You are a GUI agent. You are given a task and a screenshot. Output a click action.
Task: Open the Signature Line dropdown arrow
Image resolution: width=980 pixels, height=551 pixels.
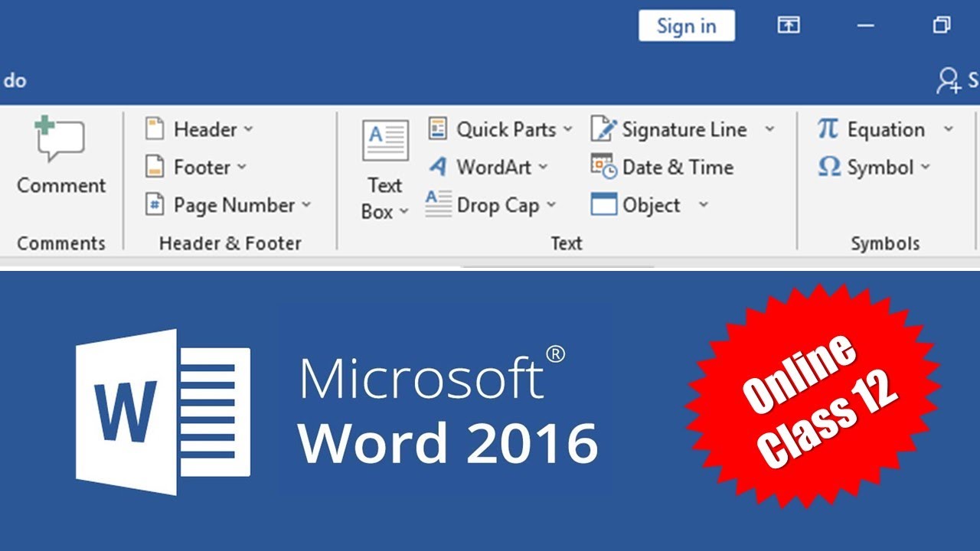769,129
